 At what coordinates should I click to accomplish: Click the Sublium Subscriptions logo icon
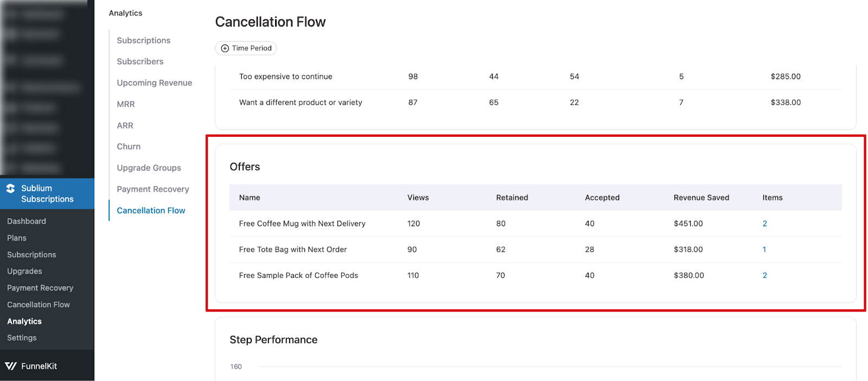(x=11, y=188)
